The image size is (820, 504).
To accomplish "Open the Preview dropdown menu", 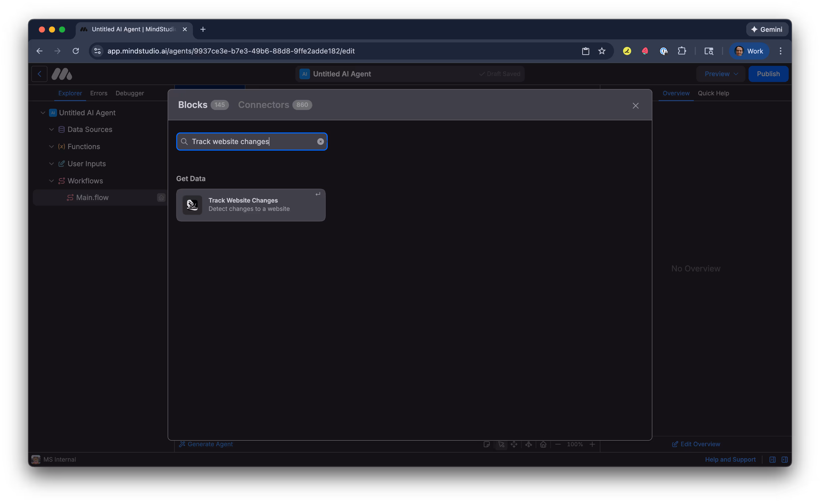I will tap(720, 74).
